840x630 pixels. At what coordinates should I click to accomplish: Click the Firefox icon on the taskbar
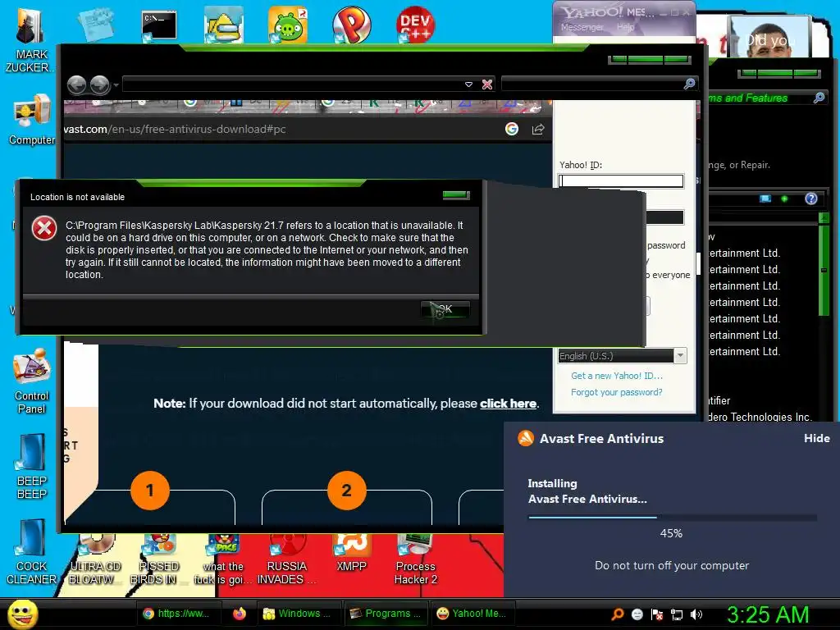pos(239,614)
